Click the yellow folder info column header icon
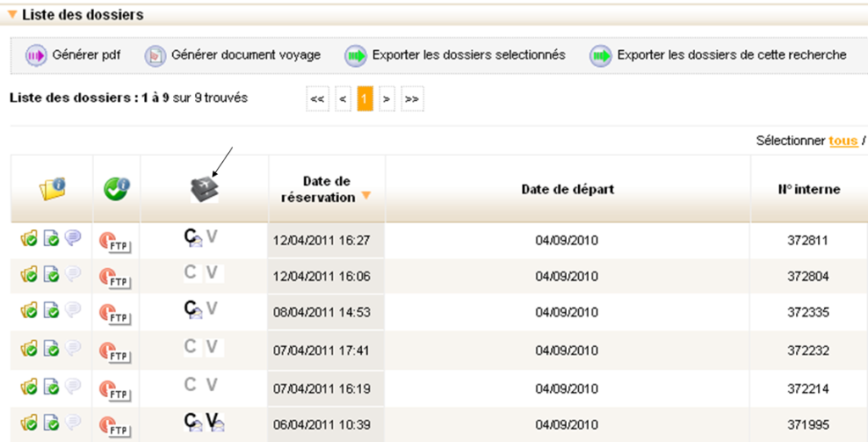The height and width of the screenshot is (442, 868). coord(53,189)
